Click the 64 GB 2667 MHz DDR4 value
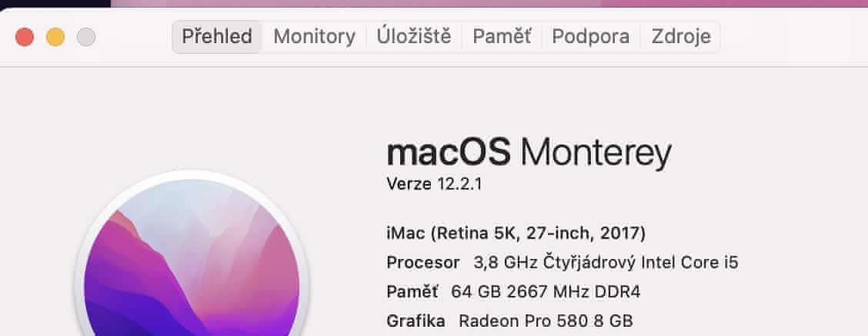Viewport: 868px width, 336px height. click(x=546, y=292)
